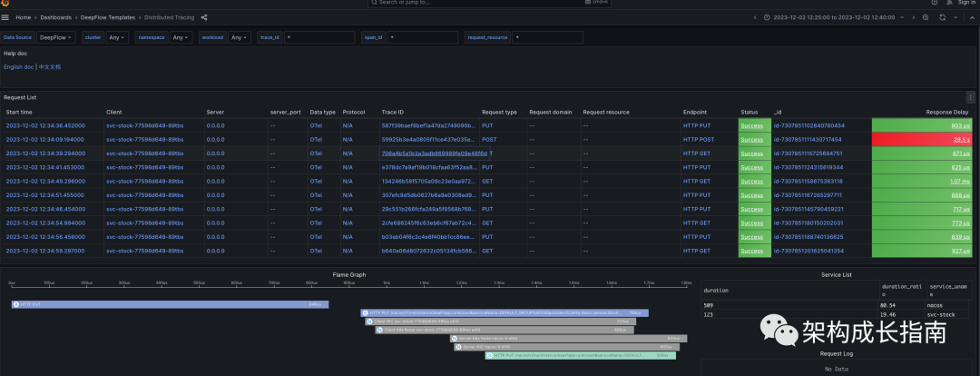
Task: Refresh the dashboard
Action: [942, 17]
